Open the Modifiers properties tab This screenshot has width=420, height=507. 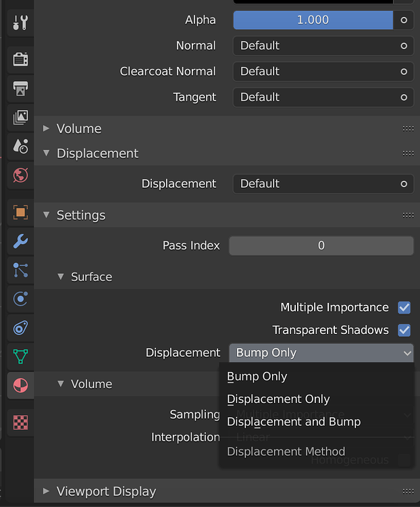[x=20, y=241]
